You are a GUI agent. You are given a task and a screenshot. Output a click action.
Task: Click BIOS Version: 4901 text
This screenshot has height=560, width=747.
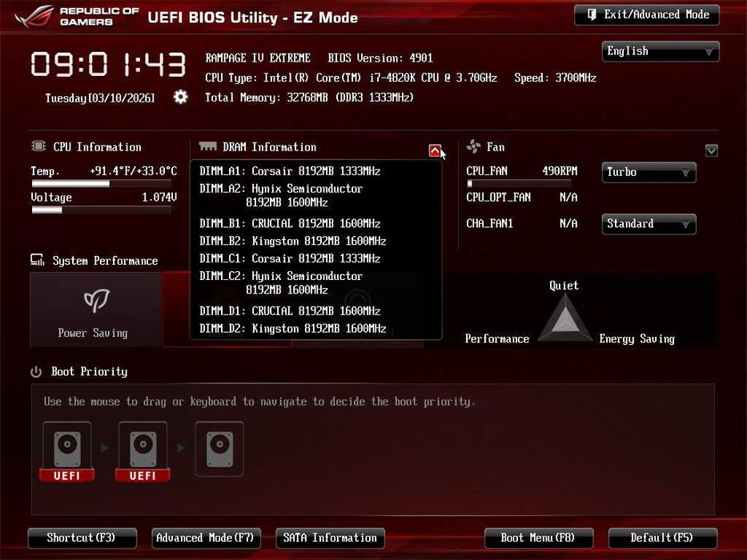(x=380, y=58)
